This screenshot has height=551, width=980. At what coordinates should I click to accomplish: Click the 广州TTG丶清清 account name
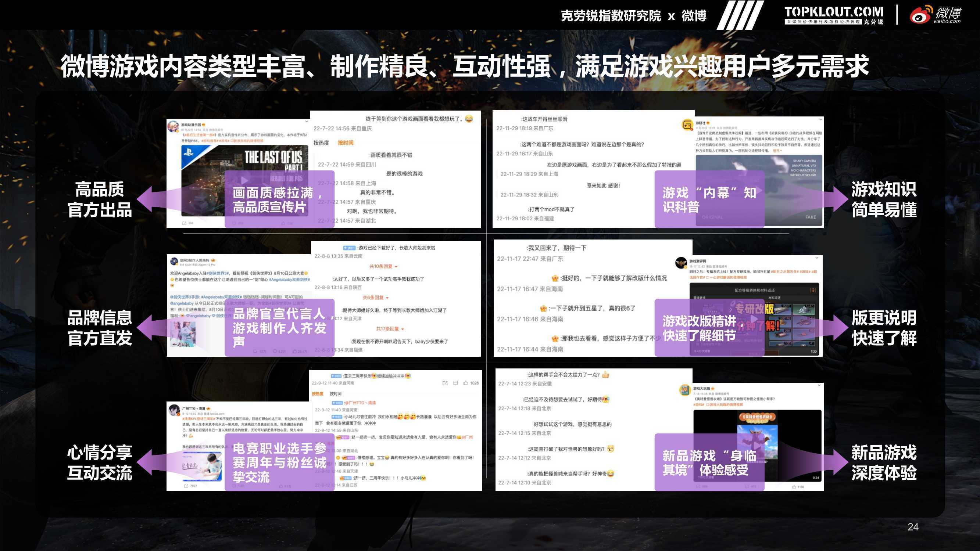[x=194, y=409]
